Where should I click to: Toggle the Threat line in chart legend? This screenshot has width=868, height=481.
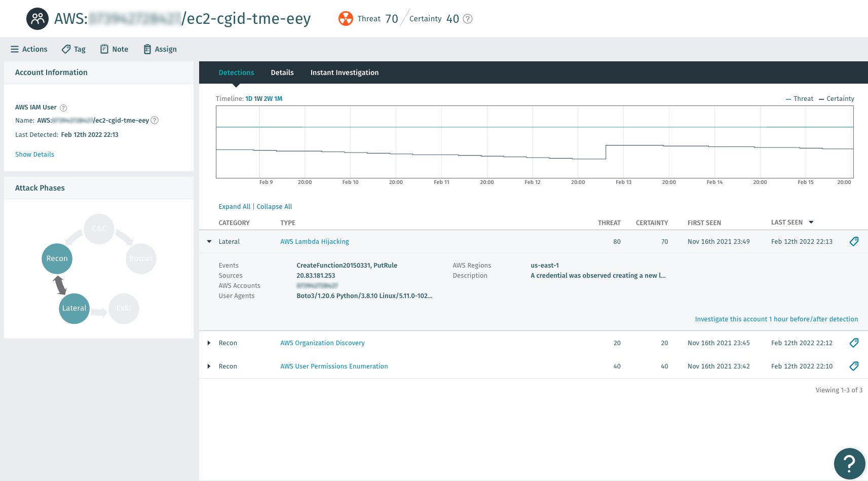pyautogui.click(x=799, y=99)
